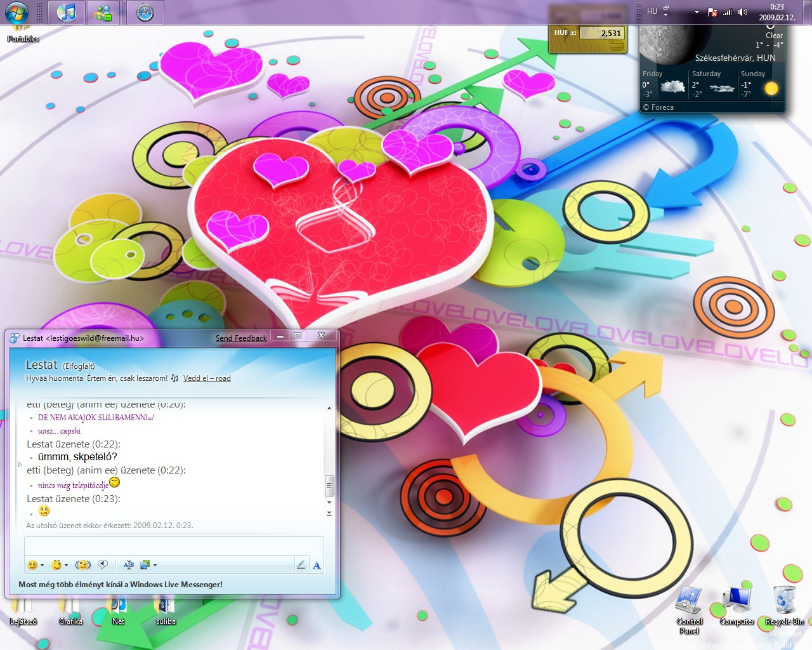Click the message "nincs meg telepítőcdje"
This screenshot has height=650, width=812.
click(x=73, y=486)
